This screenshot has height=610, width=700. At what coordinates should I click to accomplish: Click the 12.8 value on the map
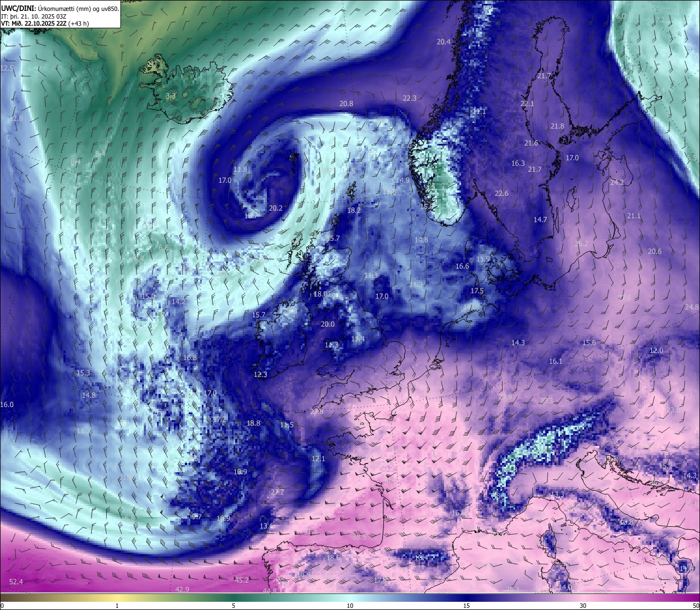pos(16,119)
